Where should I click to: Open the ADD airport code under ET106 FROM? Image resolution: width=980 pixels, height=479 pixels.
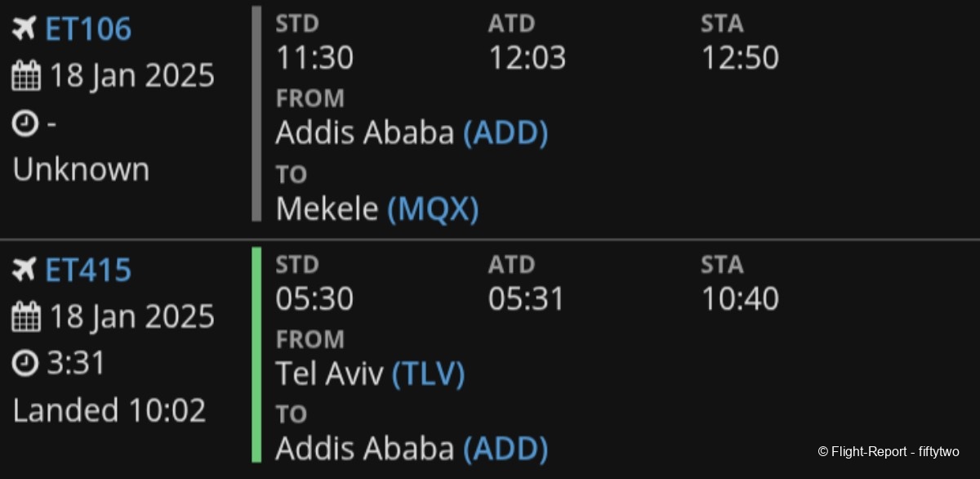(506, 132)
